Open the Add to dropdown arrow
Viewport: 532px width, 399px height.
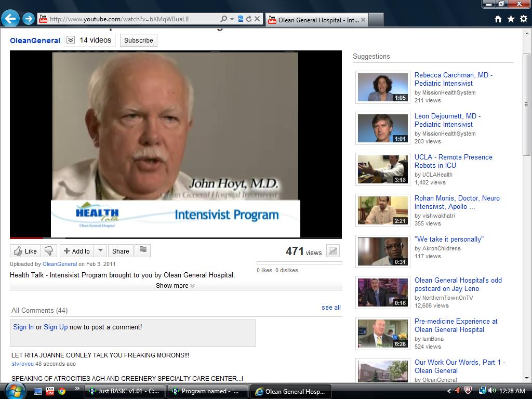click(x=100, y=251)
